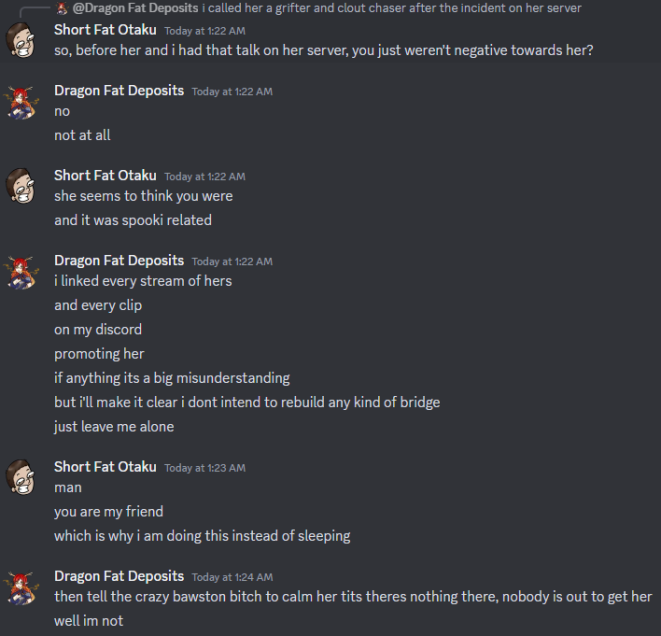Click username Dragon Fat Deposits above 'i linked every stream'
The height and width of the screenshot is (636, 661).
point(119,260)
